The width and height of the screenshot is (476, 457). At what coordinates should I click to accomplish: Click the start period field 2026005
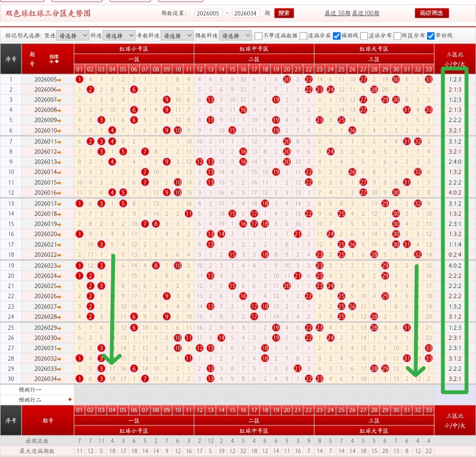208,13
